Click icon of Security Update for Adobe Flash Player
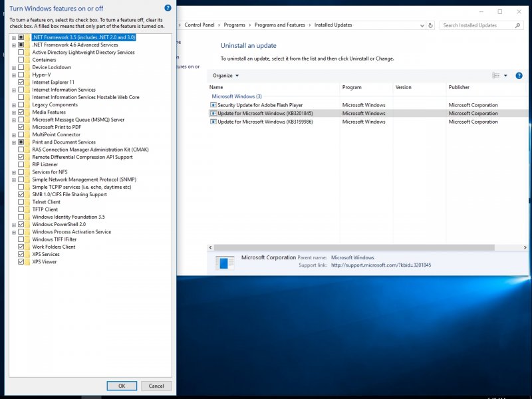The height and width of the screenshot is (399, 532). [x=213, y=105]
